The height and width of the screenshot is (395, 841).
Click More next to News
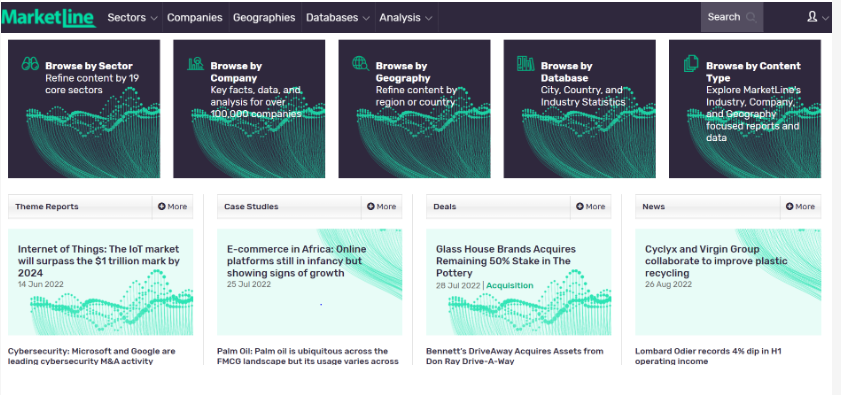[x=800, y=207]
